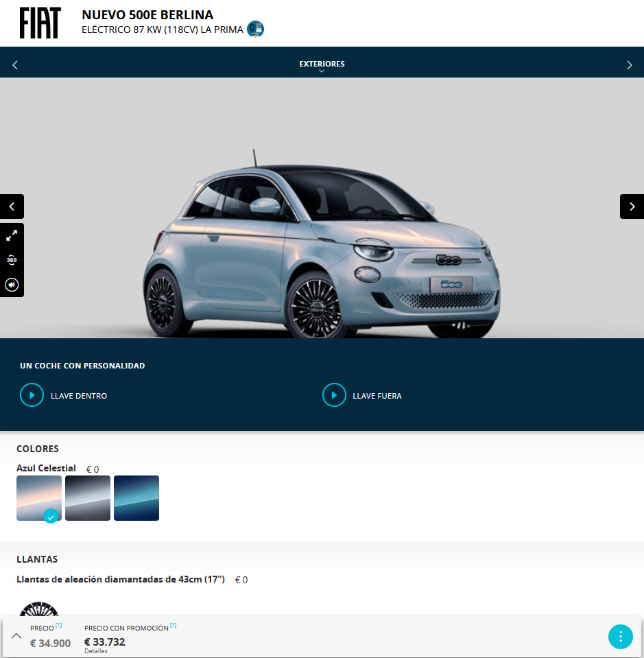Open the EXTERIORES section dropdown
The height and width of the screenshot is (658, 644).
(322, 65)
